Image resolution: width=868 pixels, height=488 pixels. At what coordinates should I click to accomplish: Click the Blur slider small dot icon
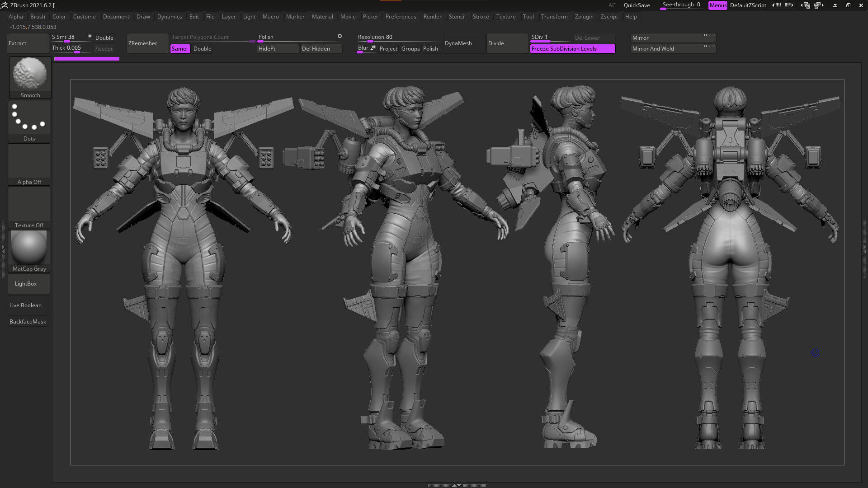coord(374,47)
